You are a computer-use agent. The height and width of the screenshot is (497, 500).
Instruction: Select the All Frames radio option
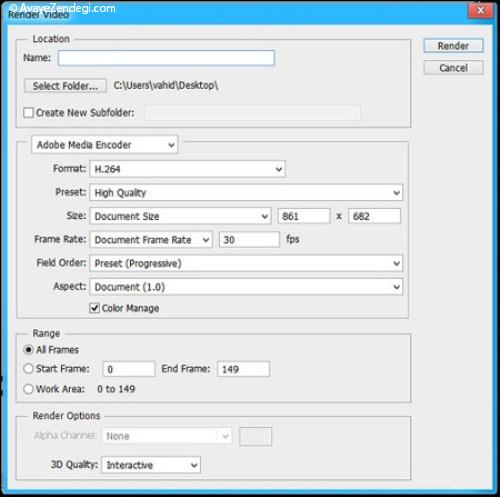click(29, 350)
